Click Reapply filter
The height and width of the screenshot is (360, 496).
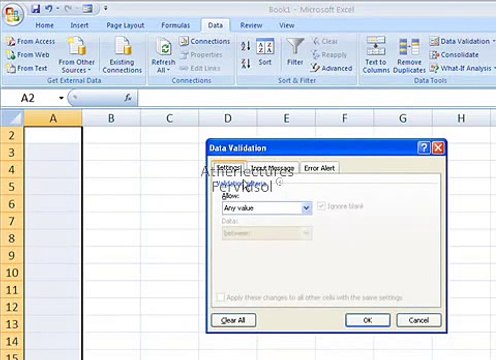329,55
